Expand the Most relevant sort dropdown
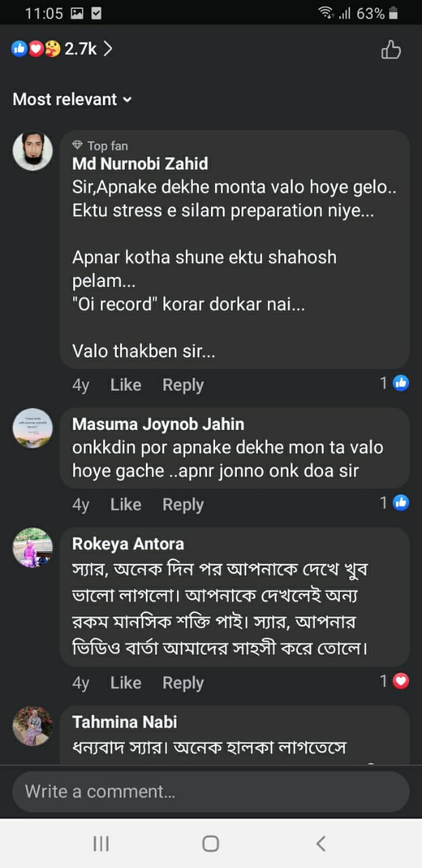 point(72,100)
